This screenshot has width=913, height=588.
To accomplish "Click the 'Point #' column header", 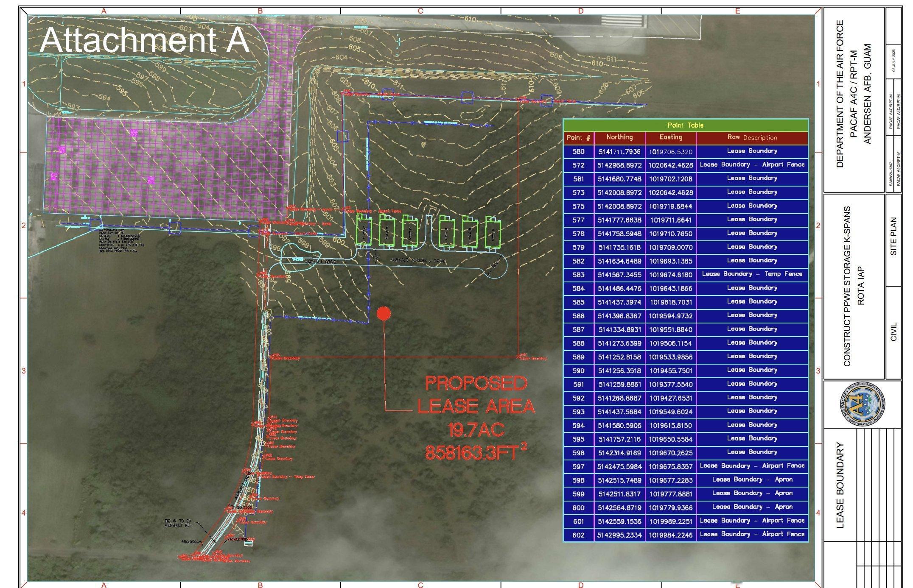I will (x=578, y=138).
